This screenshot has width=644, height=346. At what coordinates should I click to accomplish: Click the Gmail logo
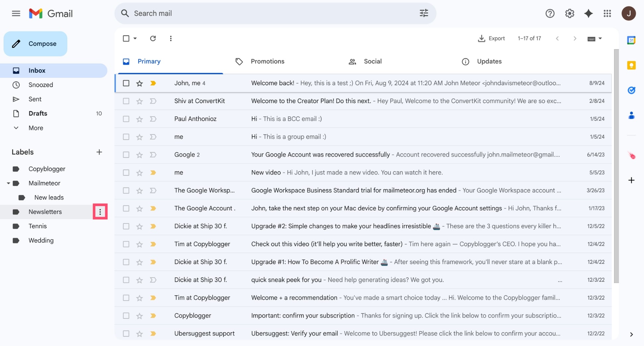(51, 13)
